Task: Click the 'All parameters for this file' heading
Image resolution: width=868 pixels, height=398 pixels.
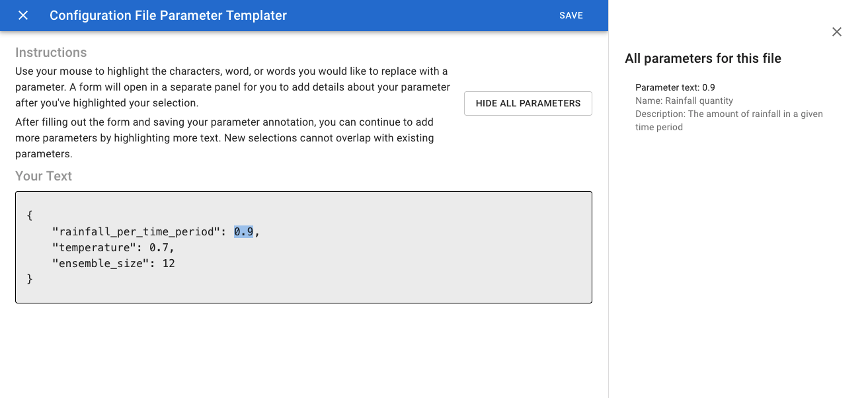Action: pyautogui.click(x=703, y=58)
